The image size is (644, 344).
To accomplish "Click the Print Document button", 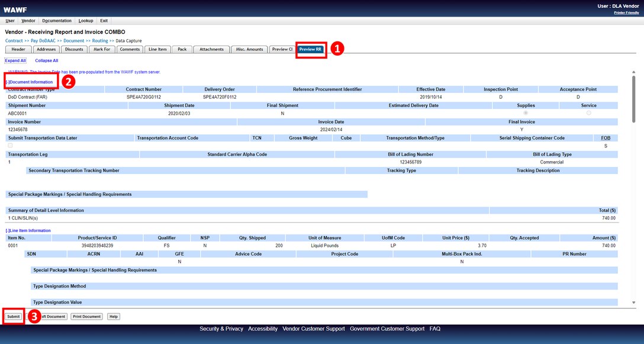I will 86,317.
